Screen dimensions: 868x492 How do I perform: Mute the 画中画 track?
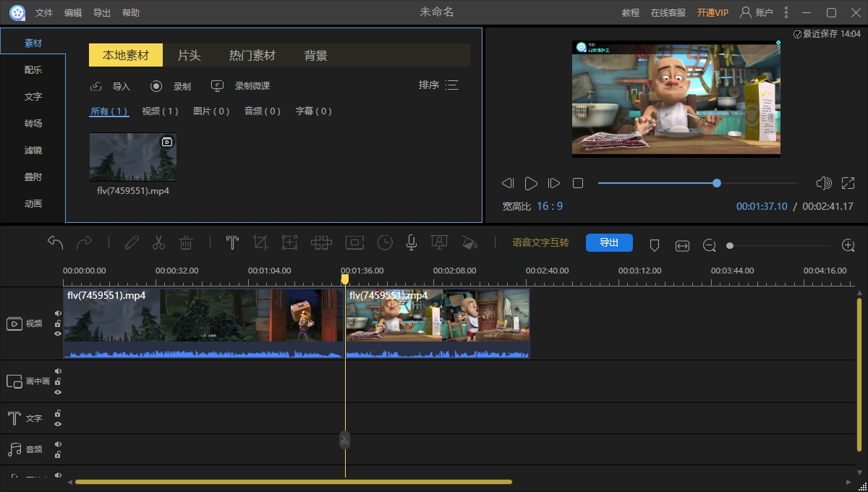tap(58, 371)
